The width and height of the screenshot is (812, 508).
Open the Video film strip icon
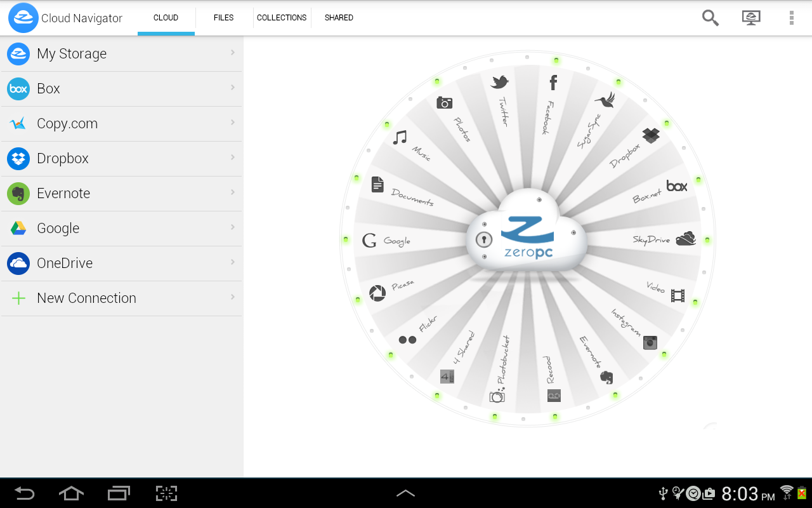click(678, 295)
